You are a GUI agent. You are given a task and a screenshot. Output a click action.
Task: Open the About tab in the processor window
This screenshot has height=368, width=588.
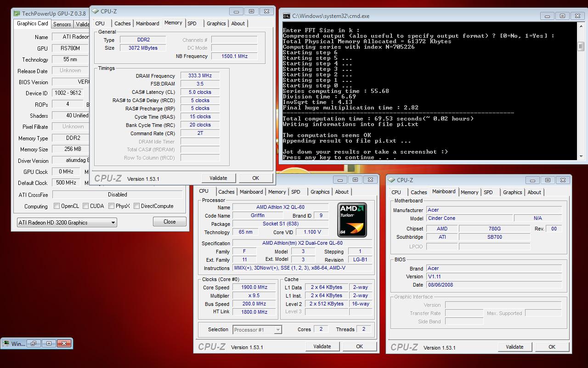point(342,192)
